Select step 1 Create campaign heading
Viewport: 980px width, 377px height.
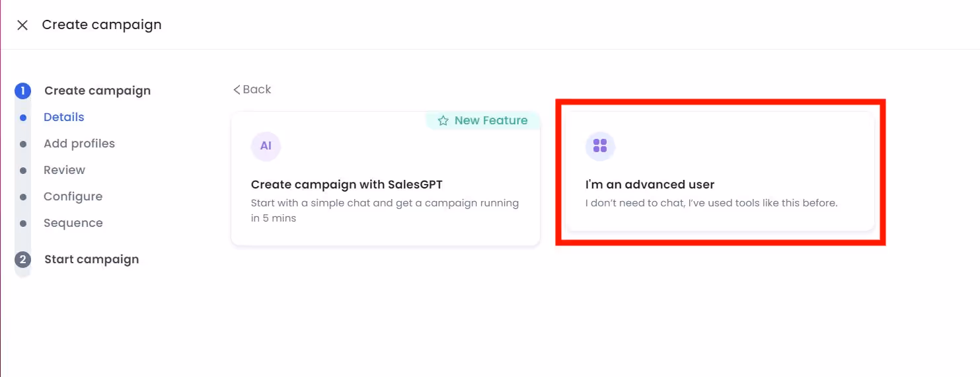pyautogui.click(x=97, y=91)
